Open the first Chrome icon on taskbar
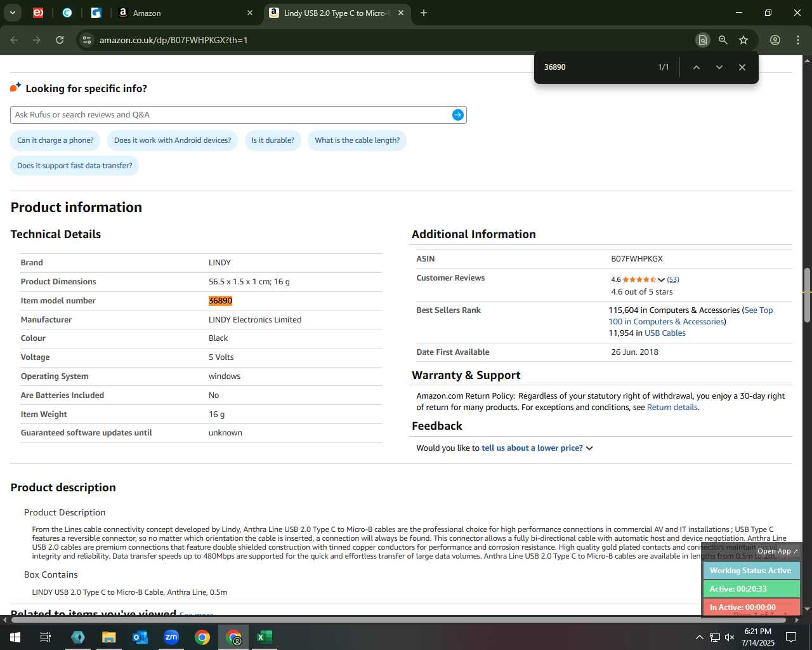Image resolution: width=812 pixels, height=650 pixels. (x=202, y=637)
